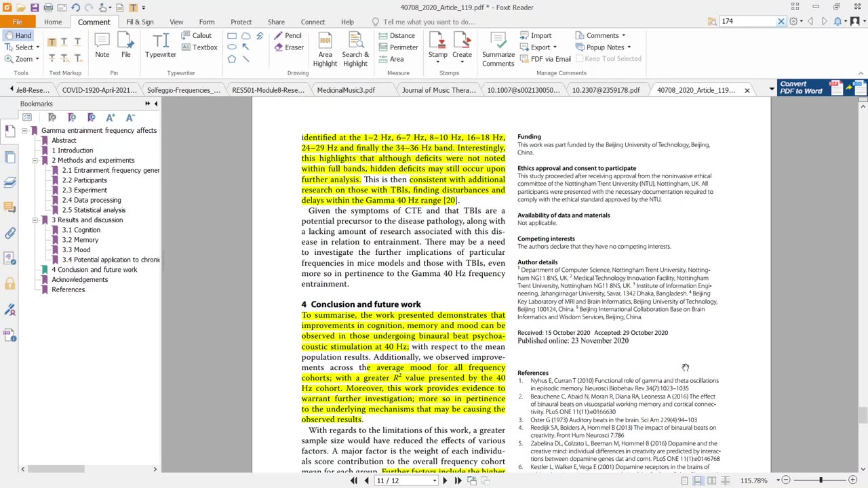Attach a File as comment

pyautogui.click(x=125, y=46)
